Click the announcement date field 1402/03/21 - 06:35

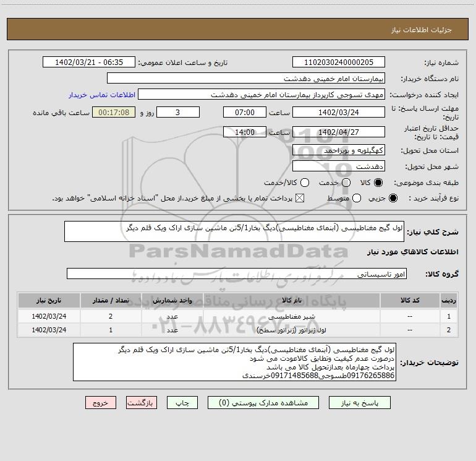tap(89, 62)
